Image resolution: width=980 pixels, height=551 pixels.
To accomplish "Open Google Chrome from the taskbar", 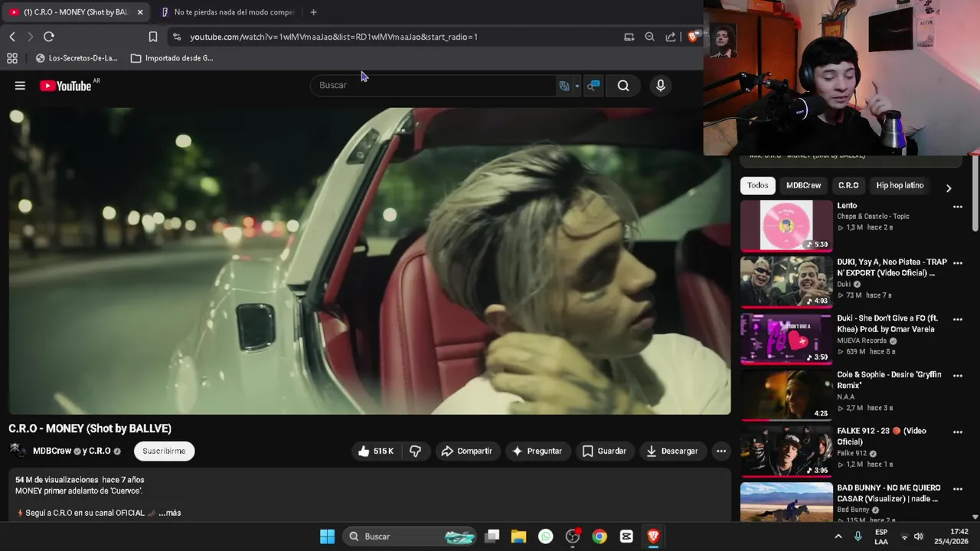I will coord(599,536).
